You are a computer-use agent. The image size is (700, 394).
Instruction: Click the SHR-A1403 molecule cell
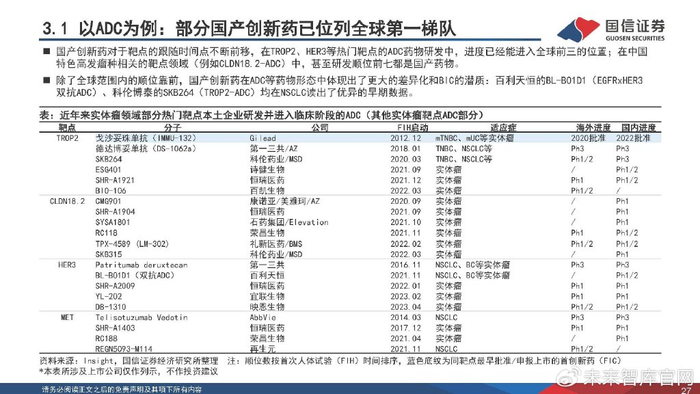click(x=115, y=328)
